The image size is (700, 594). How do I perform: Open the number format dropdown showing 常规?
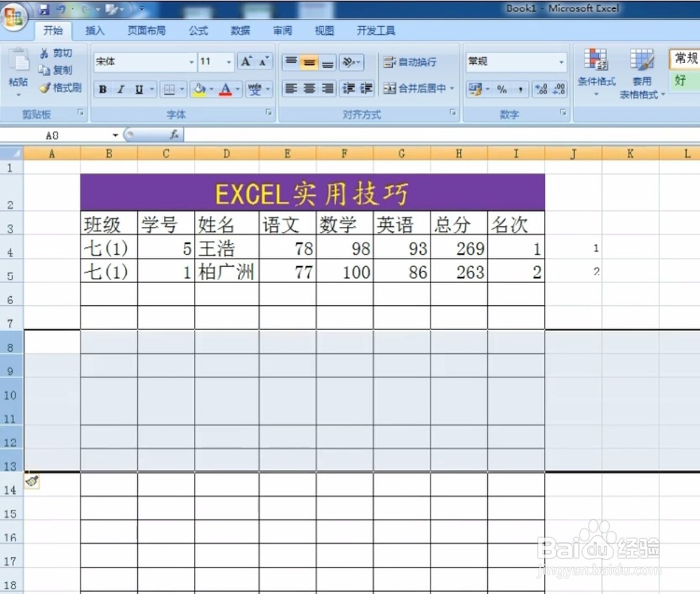coord(560,62)
